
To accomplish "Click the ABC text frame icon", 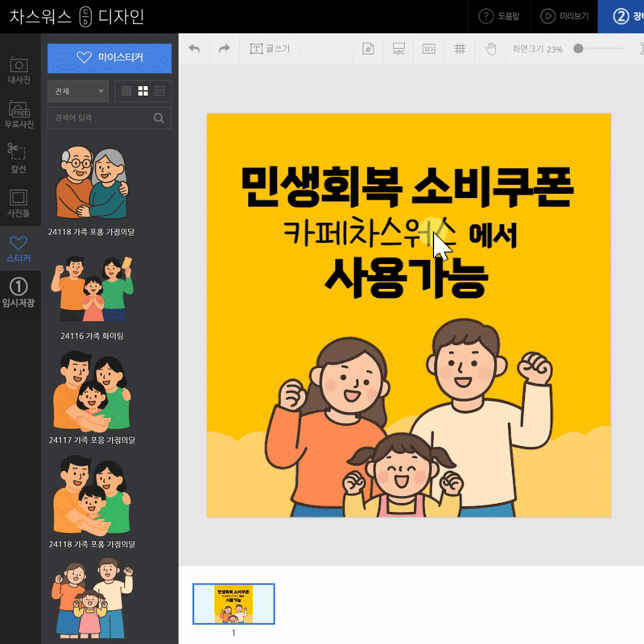I will [x=398, y=49].
